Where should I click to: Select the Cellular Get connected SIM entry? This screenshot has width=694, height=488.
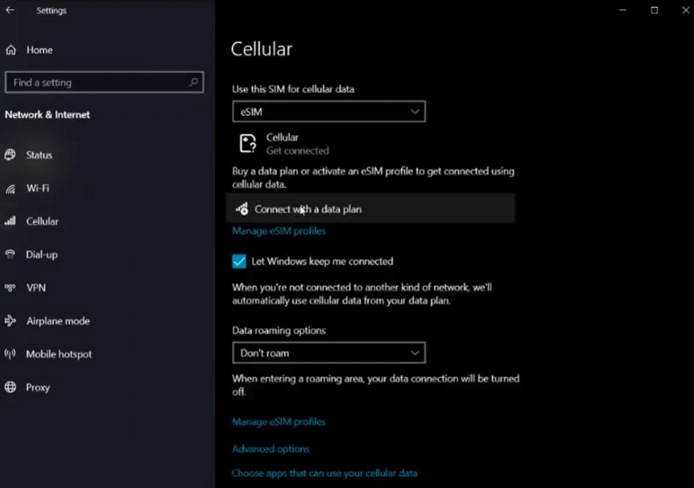pyautogui.click(x=285, y=144)
